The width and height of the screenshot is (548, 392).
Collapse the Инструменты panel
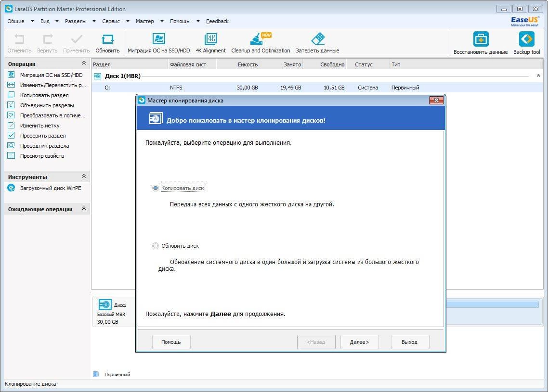click(84, 176)
